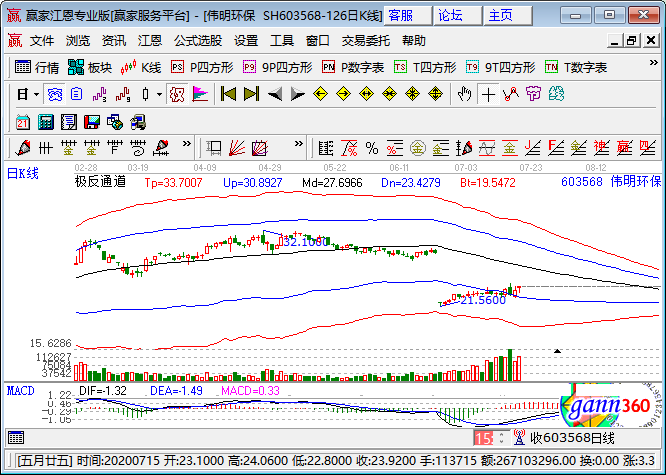This screenshot has height=475, width=666.
Task: Expand the drawing tools overflow chevron
Action: pos(186,144)
